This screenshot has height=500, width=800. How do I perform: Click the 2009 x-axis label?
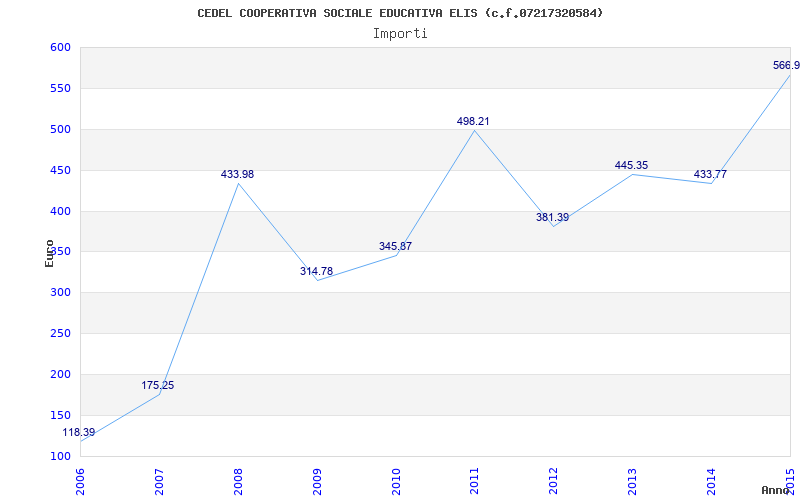tap(317, 482)
